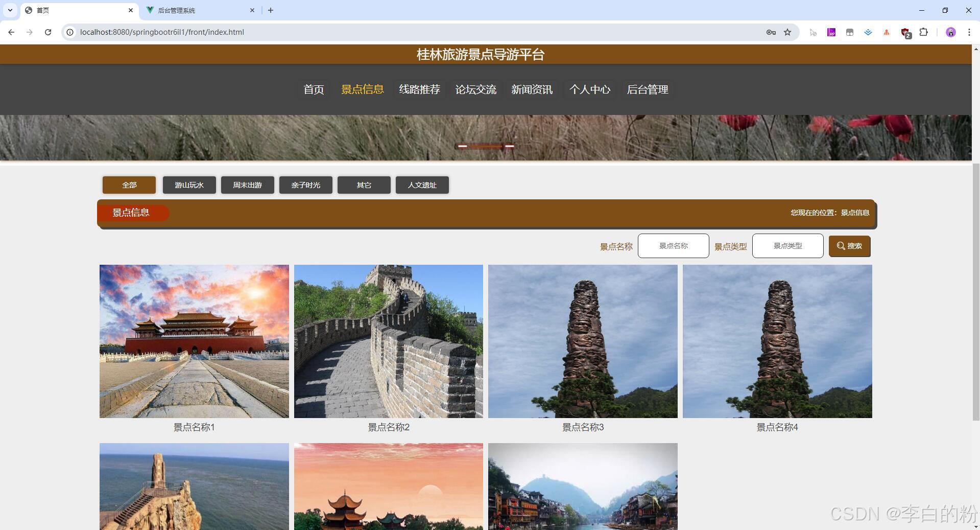
Task: Filter attractions by 人文遗址
Action: pos(422,185)
